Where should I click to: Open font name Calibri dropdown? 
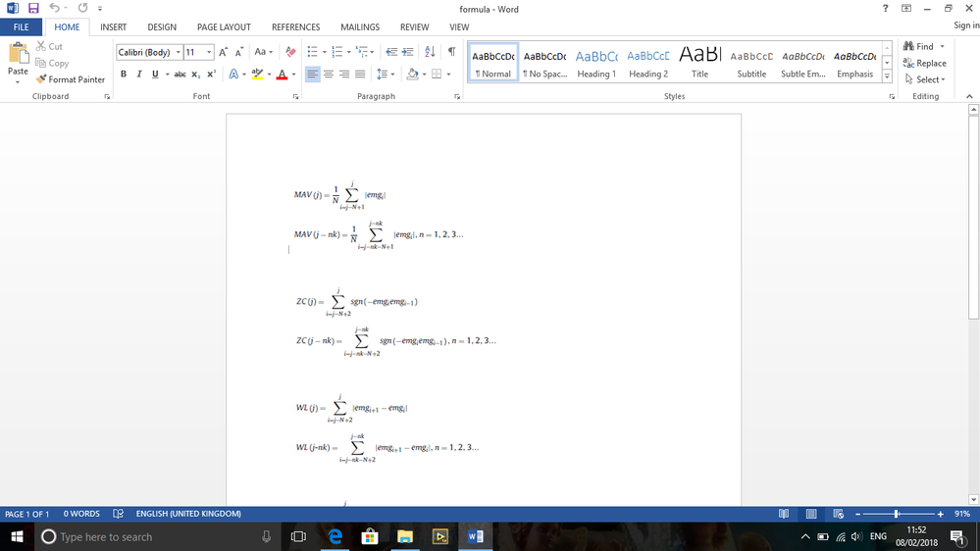coord(179,53)
